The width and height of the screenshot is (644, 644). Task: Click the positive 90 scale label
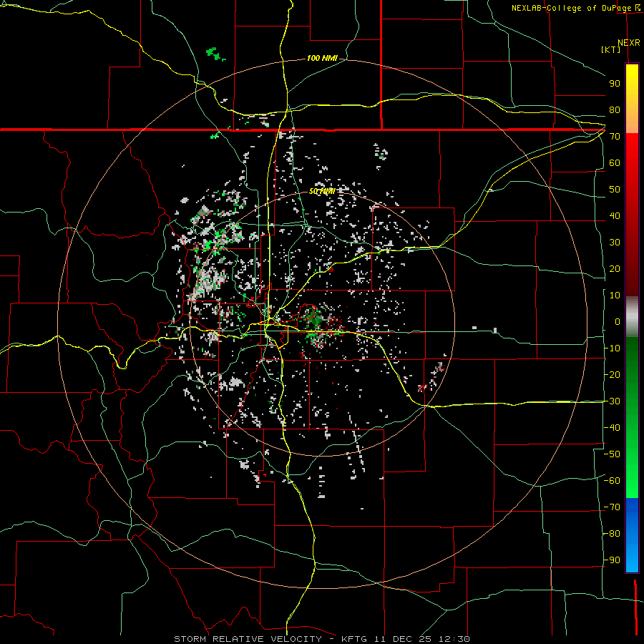[x=615, y=84]
